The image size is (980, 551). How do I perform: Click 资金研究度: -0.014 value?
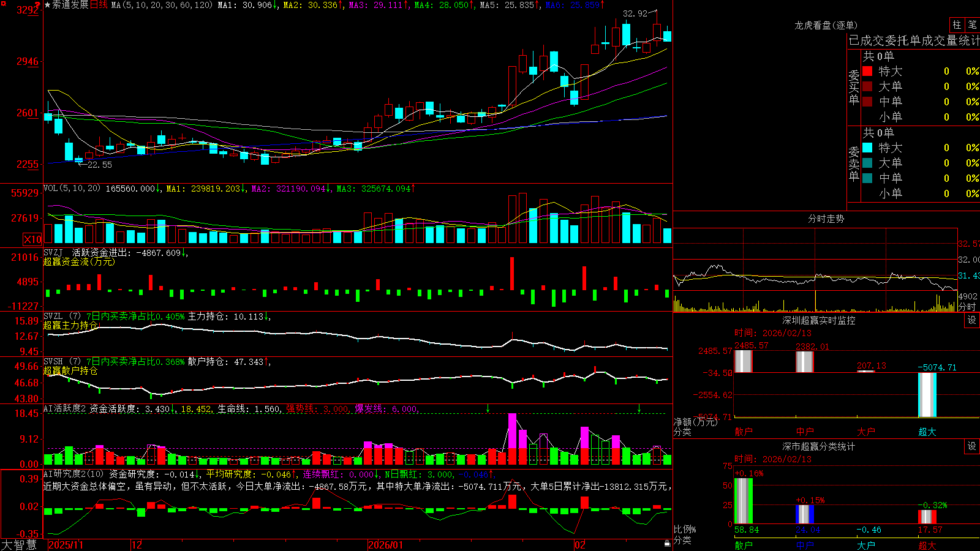tap(153, 474)
